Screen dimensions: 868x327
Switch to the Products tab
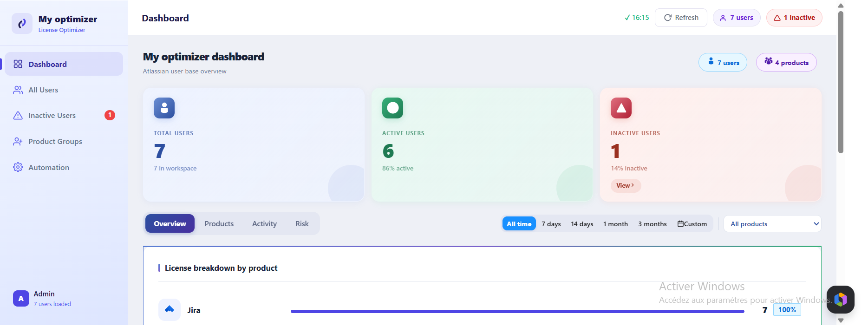tap(219, 223)
